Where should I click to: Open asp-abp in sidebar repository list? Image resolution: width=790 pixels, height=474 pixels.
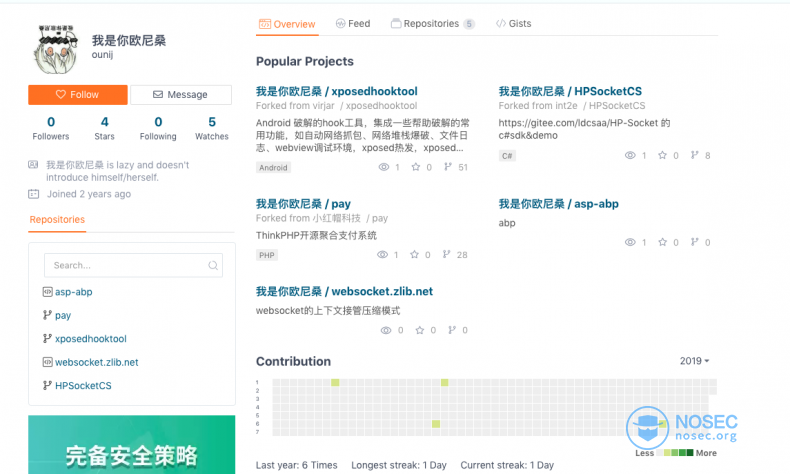(x=74, y=292)
